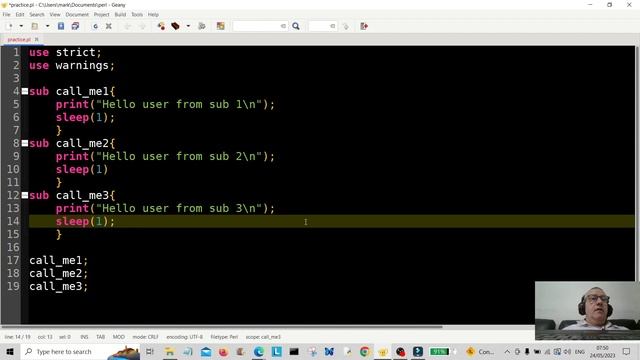Open Task View from the taskbar
This screenshot has height=360, width=640.
click(150, 351)
